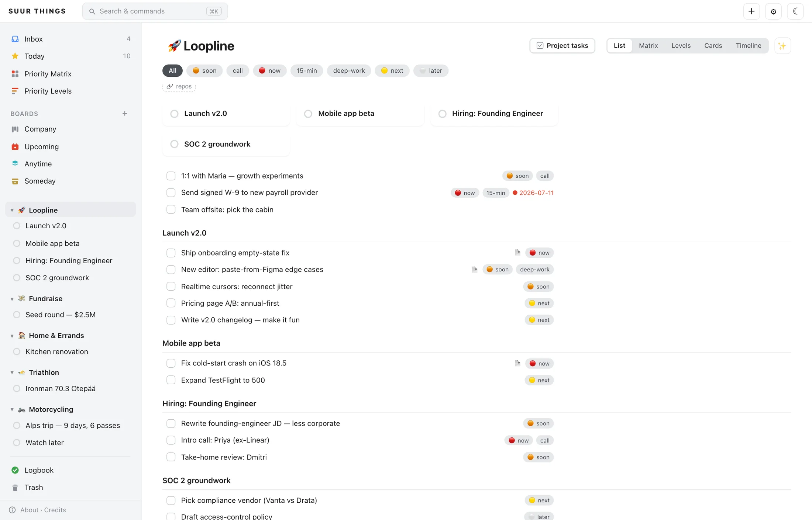Open note icon on Ship onboarding task
Image resolution: width=812 pixels, height=520 pixels.
coord(517,252)
